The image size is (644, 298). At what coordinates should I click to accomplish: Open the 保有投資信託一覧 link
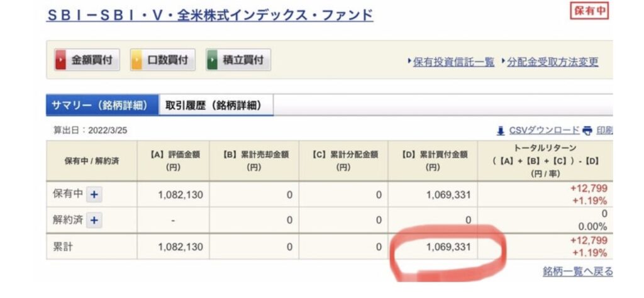[453, 62]
